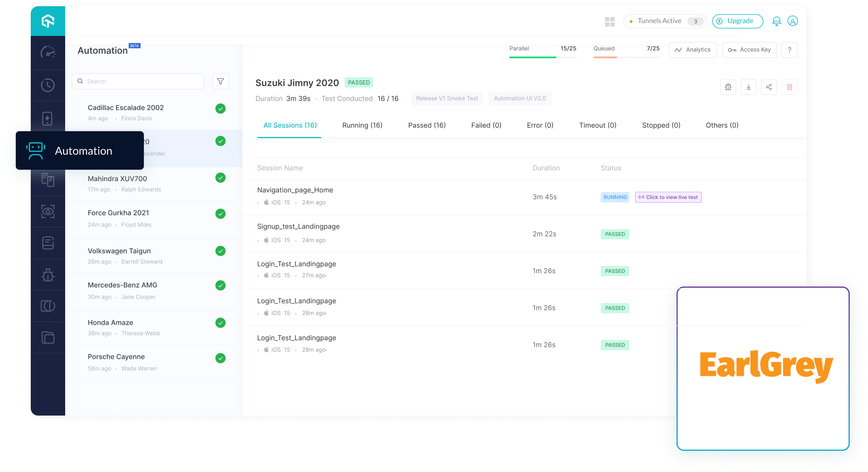Click green check on Cadillac Escalade 2002
This screenshot has height=472, width=868.
[220, 108]
